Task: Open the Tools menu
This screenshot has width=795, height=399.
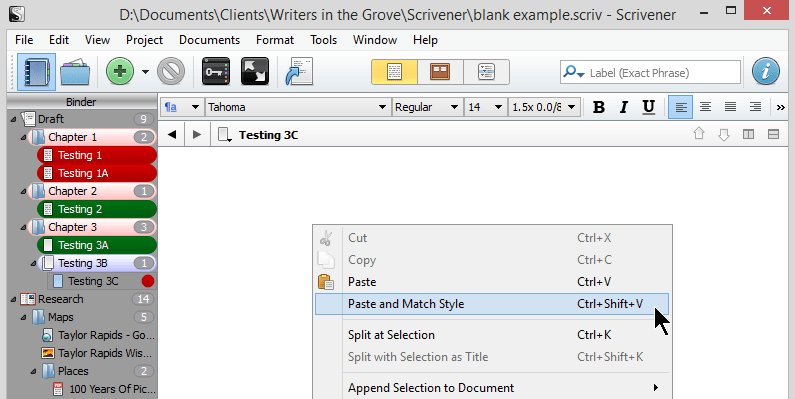Action: pos(323,40)
